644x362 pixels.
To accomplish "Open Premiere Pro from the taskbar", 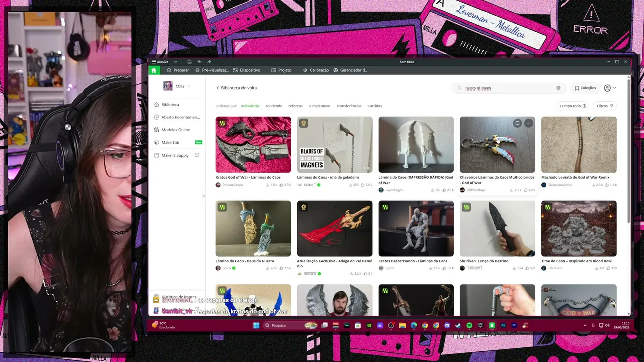I will pos(514,325).
